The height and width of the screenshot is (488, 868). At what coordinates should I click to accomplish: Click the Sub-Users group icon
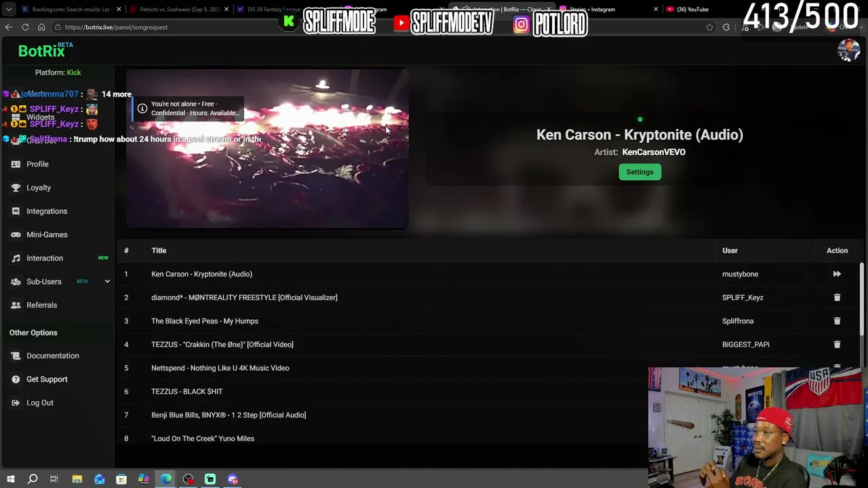[x=16, y=282]
